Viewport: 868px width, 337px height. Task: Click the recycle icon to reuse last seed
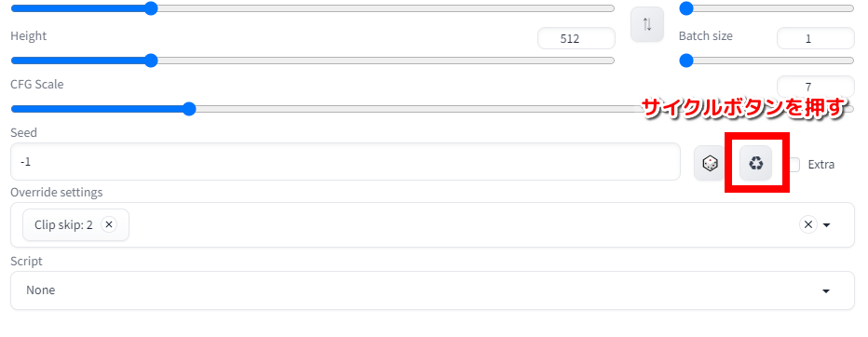[x=755, y=163]
